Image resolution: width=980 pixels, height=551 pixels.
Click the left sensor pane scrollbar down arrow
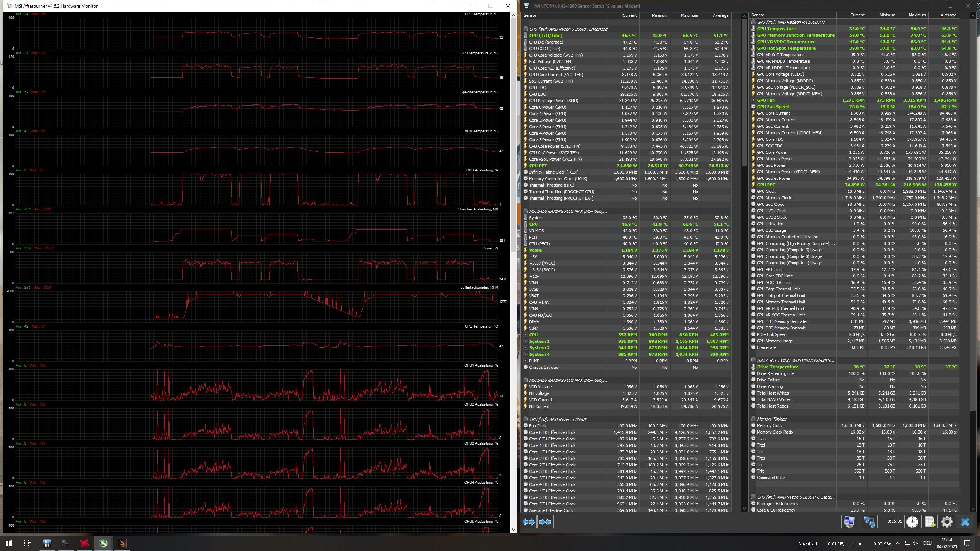744,509
